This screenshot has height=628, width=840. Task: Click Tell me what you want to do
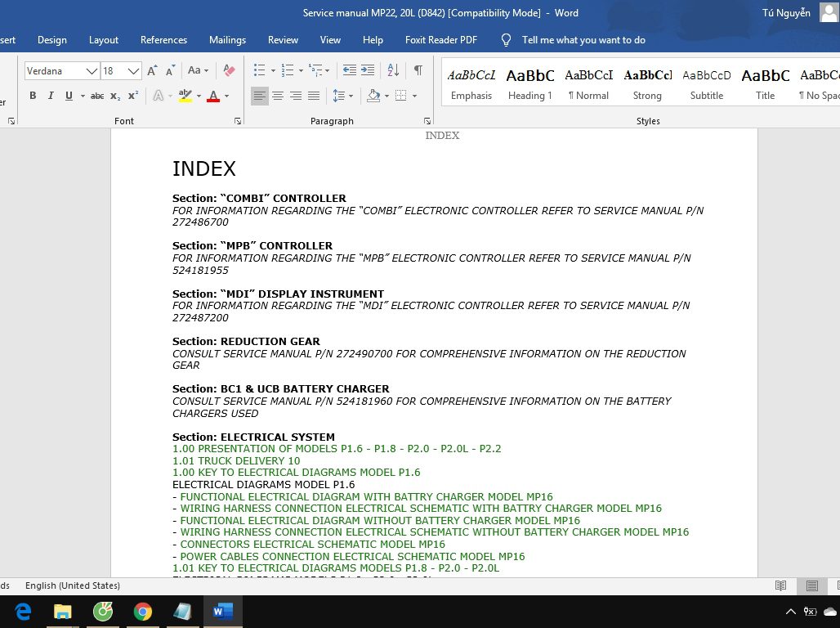583,40
